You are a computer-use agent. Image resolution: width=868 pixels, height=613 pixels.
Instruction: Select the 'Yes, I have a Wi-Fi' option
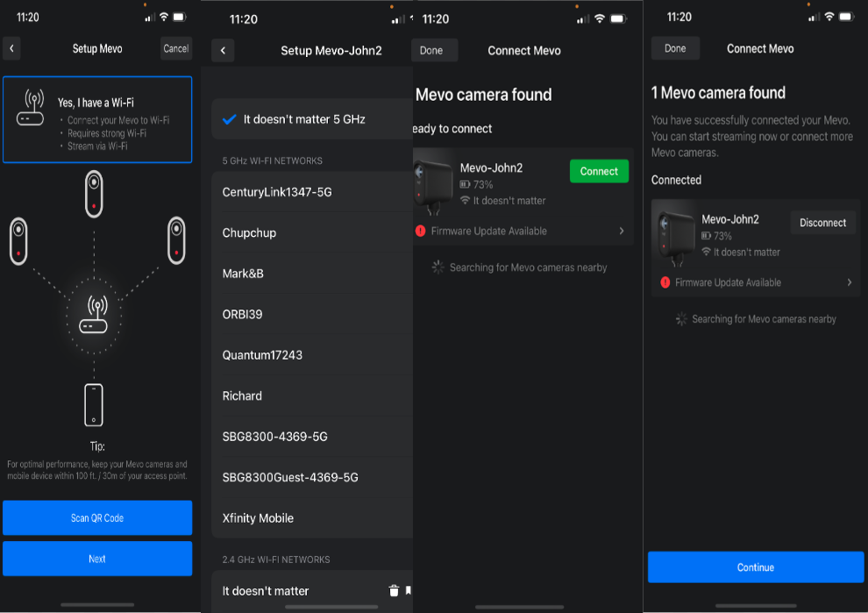point(96,119)
